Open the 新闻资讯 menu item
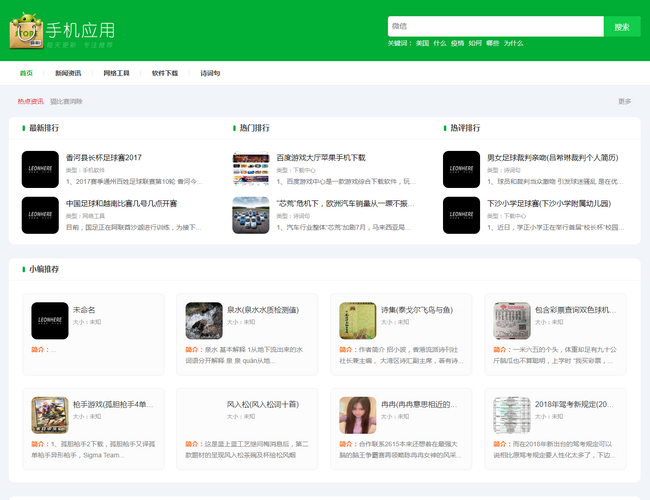 click(68, 73)
